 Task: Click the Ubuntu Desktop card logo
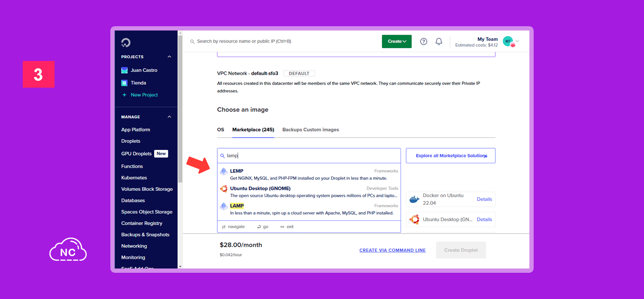414,220
